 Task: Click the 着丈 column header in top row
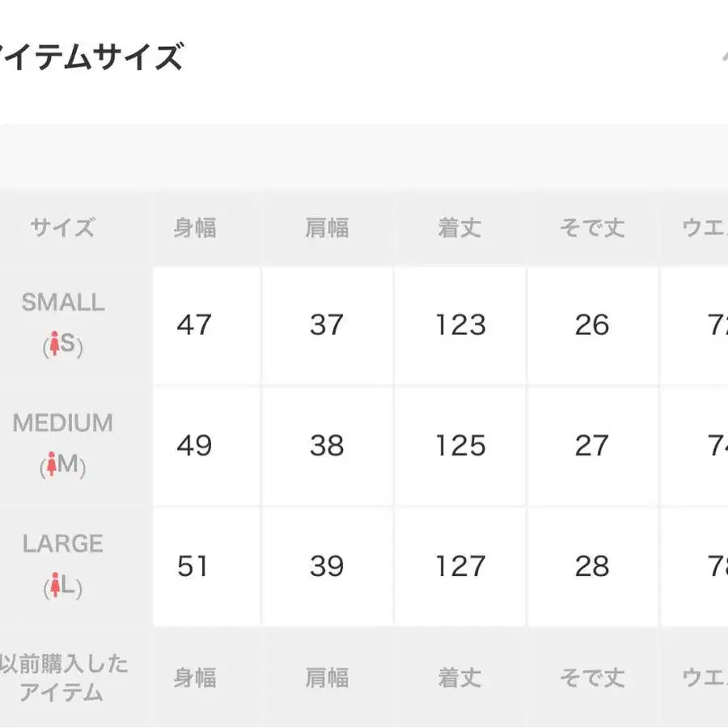(x=459, y=228)
